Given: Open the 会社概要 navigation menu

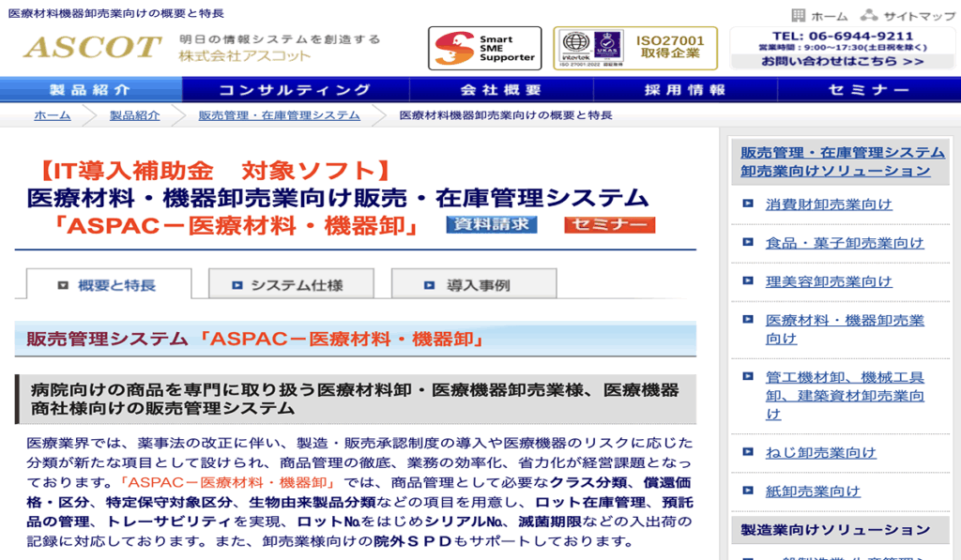Looking at the screenshot, I should tap(502, 90).
